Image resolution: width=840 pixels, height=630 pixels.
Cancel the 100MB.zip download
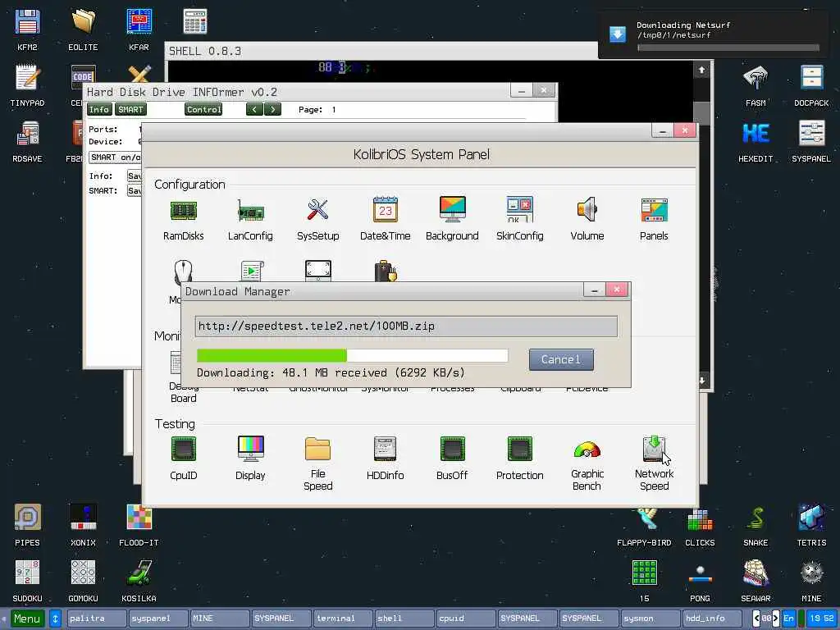coord(561,359)
